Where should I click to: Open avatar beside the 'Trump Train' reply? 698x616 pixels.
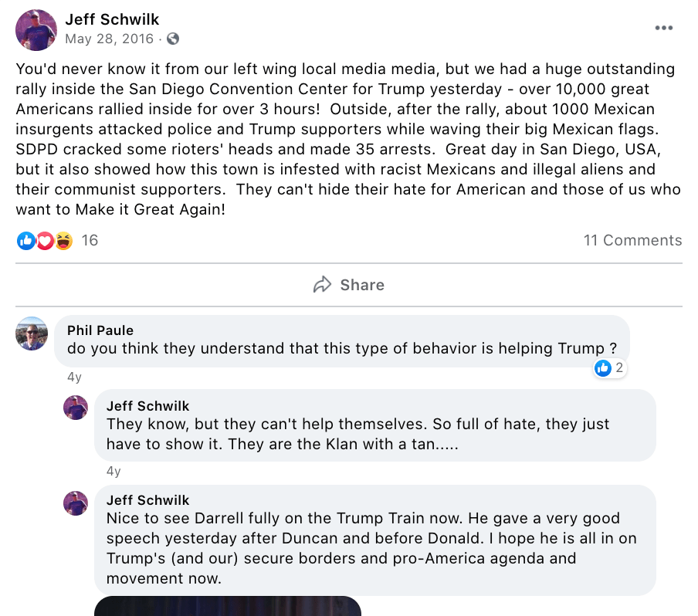[76, 503]
